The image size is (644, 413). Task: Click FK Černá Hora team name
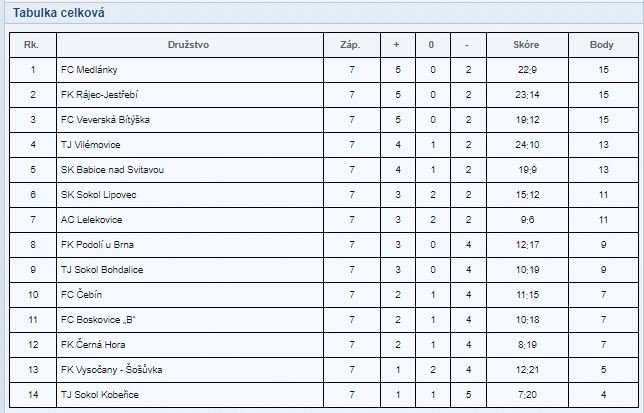click(x=93, y=344)
